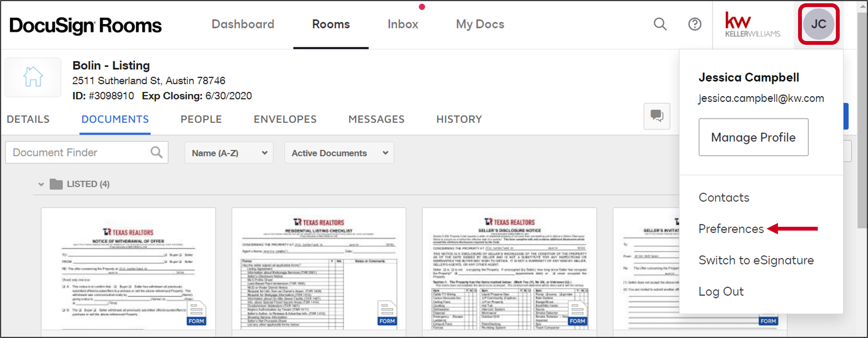Switch to the DETAILS tab
The height and width of the screenshot is (338, 868).
point(28,119)
